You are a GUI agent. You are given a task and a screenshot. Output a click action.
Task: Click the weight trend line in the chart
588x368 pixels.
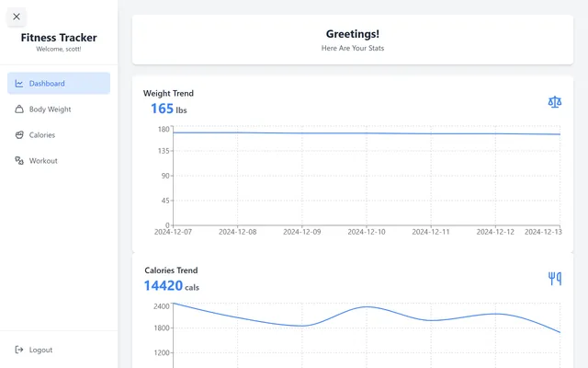[367, 133]
